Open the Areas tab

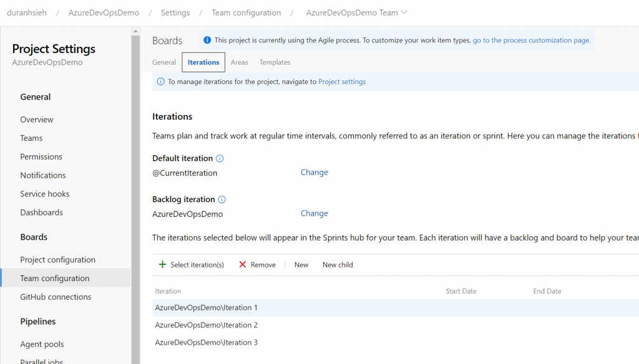239,62
